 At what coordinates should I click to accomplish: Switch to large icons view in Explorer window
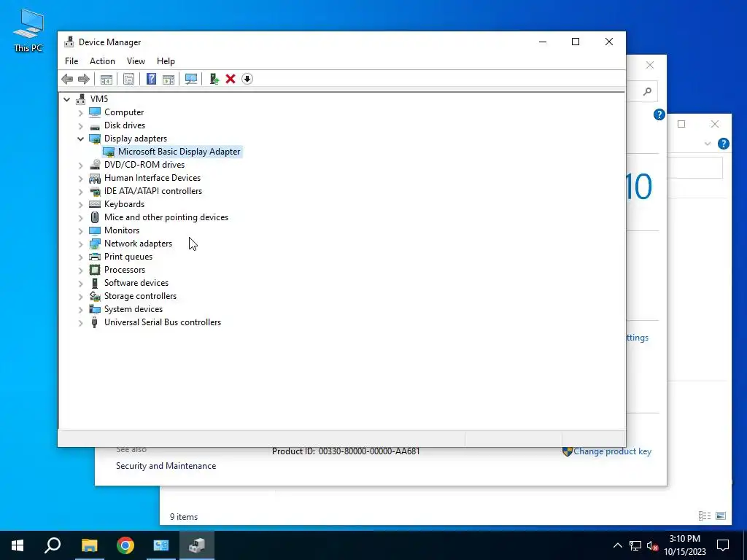click(x=721, y=516)
